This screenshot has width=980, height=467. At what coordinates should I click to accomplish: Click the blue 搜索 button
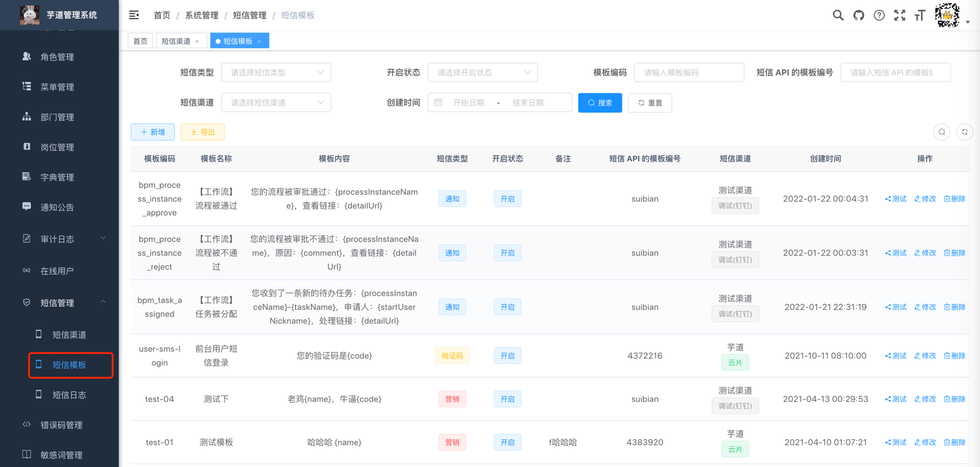pos(599,103)
